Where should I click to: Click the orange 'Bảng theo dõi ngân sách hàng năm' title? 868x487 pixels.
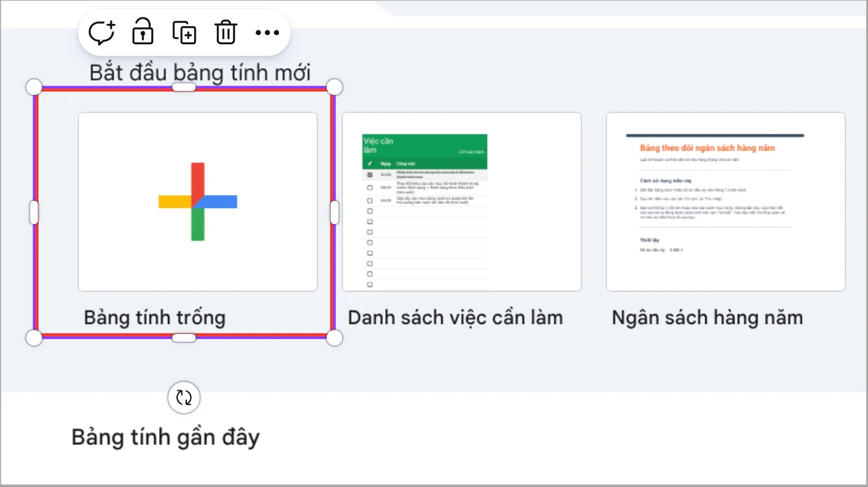[x=707, y=148]
